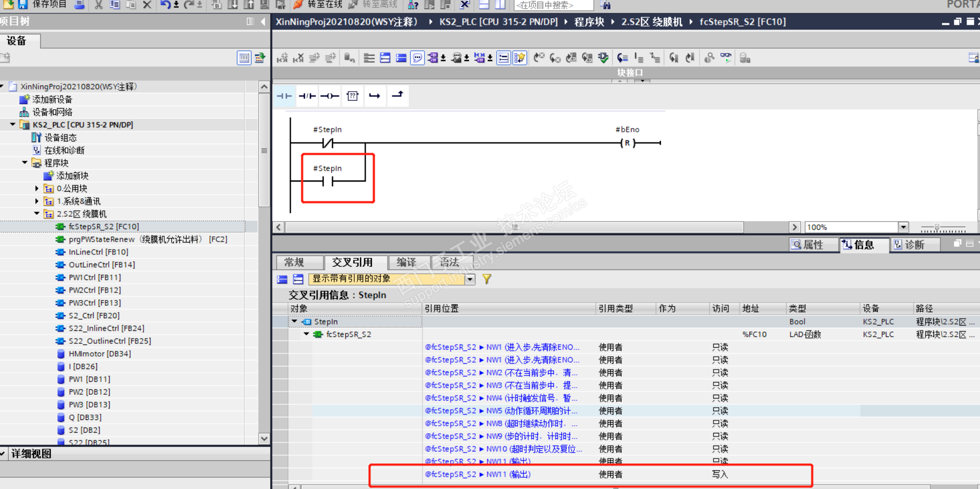Screen dimensions: 980x489
Task: Click the compile-check icon with green checkmark
Action: 603,58
